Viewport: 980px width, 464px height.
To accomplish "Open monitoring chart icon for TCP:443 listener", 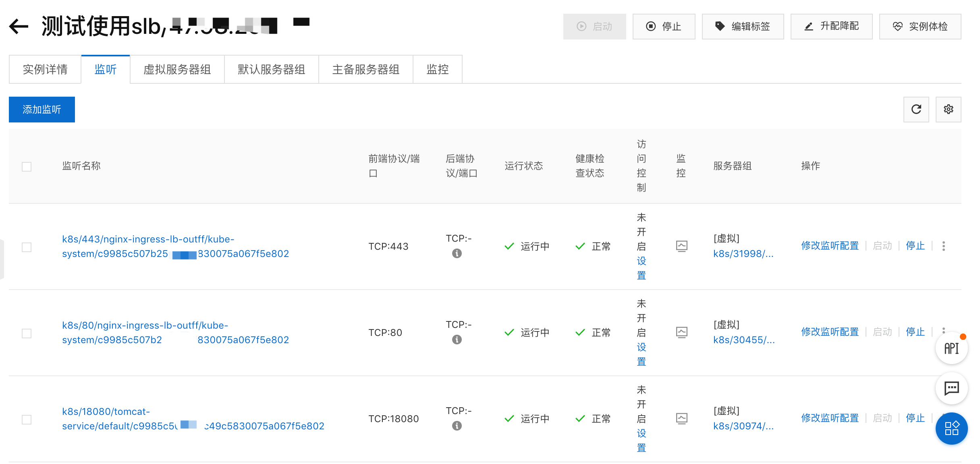I will click(x=681, y=246).
